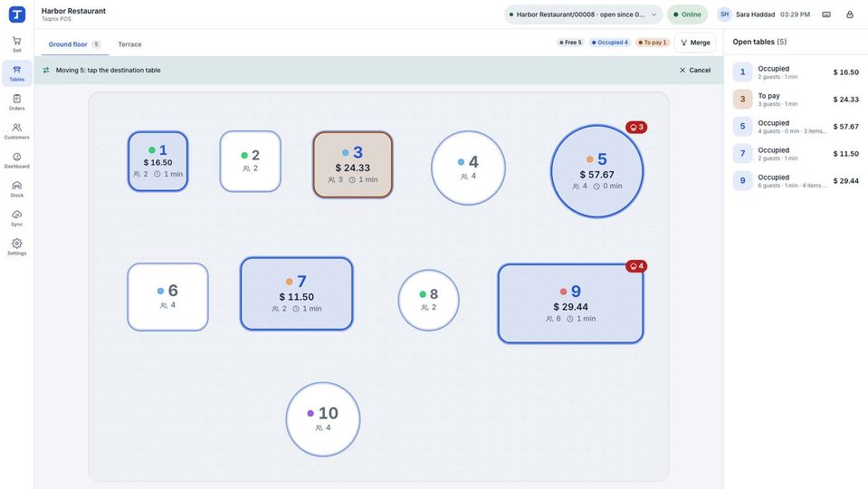Screen dimensions: 868x489
Task: Open table 5 row in Open tables list
Action: [796, 126]
